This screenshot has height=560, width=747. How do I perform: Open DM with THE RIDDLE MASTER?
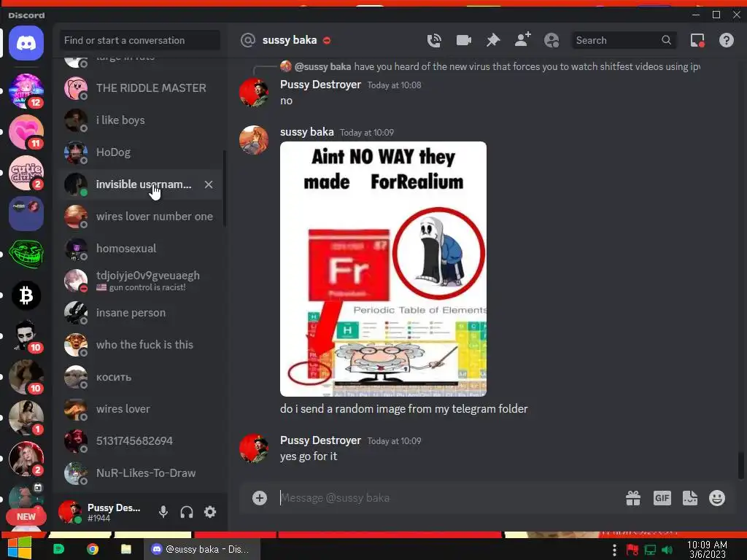[x=141, y=88]
